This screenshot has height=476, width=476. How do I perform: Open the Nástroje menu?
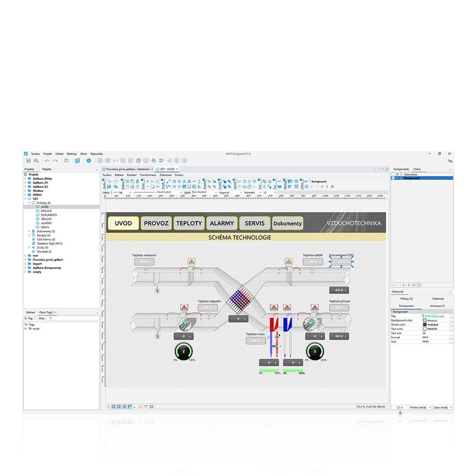click(71, 154)
